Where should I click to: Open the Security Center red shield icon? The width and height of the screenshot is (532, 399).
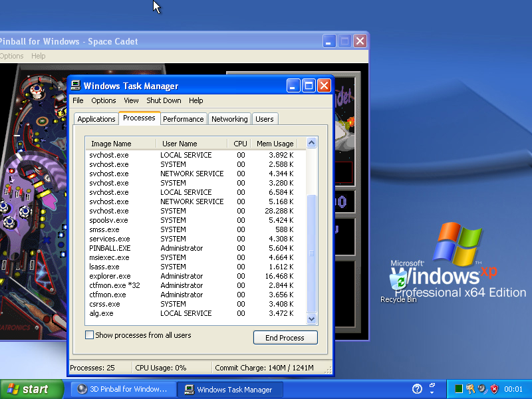click(x=494, y=389)
